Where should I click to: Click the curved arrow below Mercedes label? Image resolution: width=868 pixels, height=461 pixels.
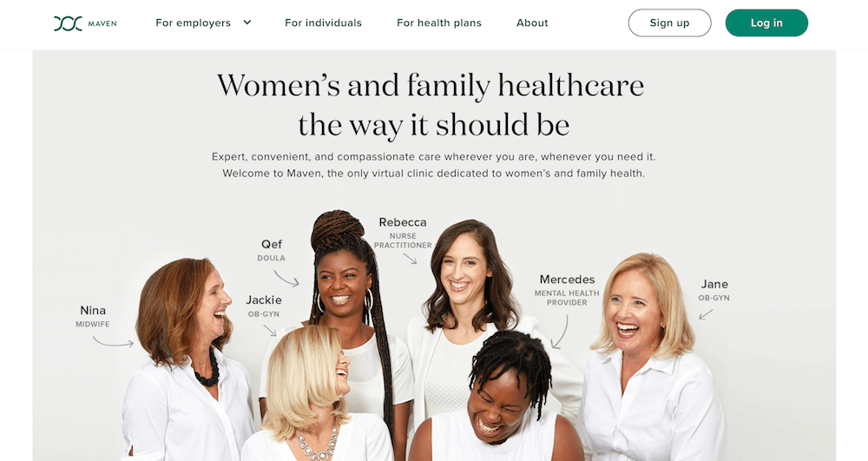[560, 332]
